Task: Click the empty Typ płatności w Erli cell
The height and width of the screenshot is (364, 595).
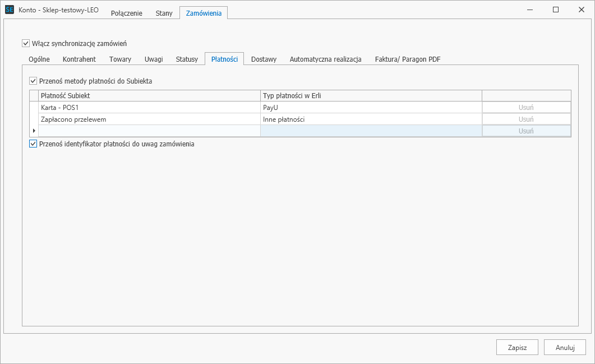Action: point(371,131)
